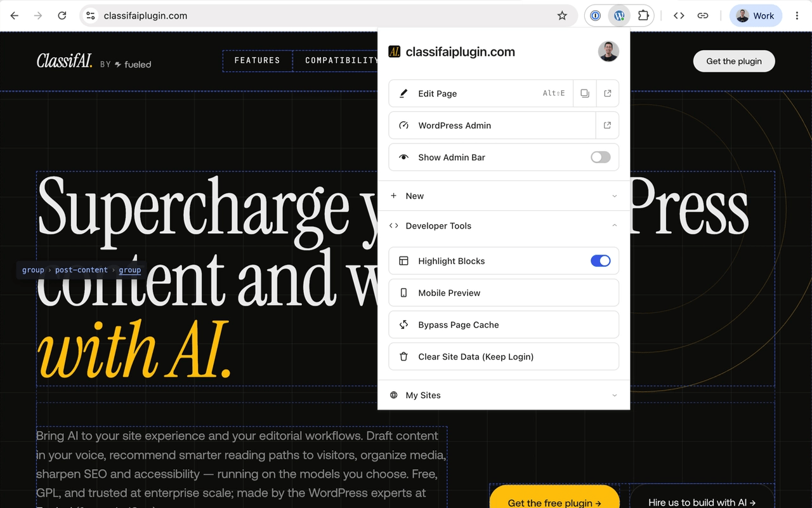The height and width of the screenshot is (508, 812).
Task: Click the ClassifAI site favicon in popup
Action: pyautogui.click(x=394, y=52)
